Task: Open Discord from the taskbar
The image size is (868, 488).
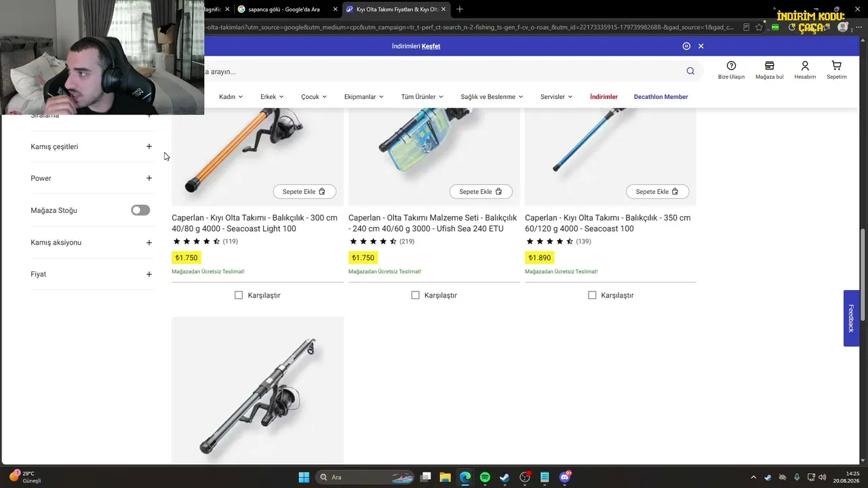Action: pyautogui.click(x=565, y=477)
